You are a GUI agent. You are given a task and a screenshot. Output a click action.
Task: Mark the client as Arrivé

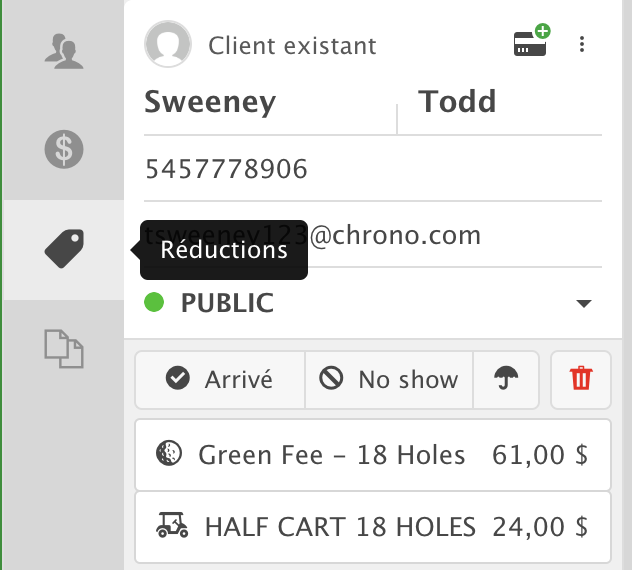pos(219,379)
